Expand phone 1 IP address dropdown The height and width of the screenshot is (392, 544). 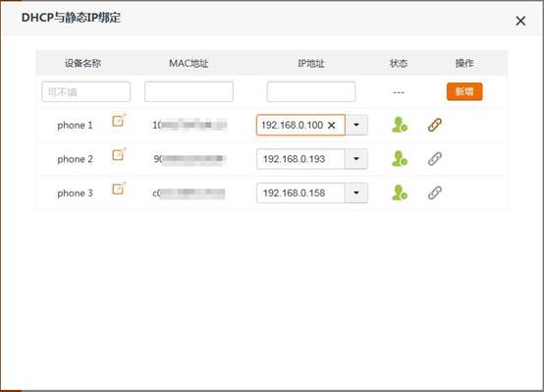tap(356, 125)
